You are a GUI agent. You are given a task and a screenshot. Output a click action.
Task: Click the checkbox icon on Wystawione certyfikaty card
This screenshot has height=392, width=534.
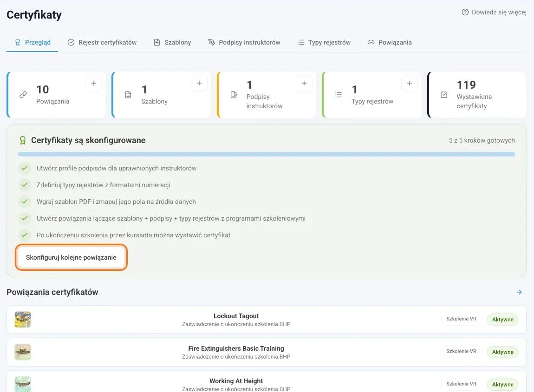(x=444, y=95)
